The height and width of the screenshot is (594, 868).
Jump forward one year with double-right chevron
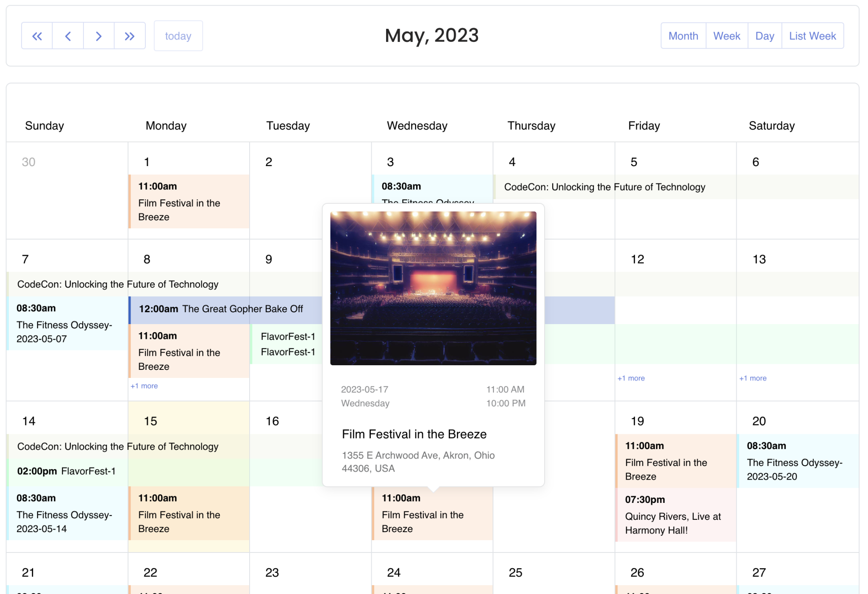pyautogui.click(x=130, y=36)
